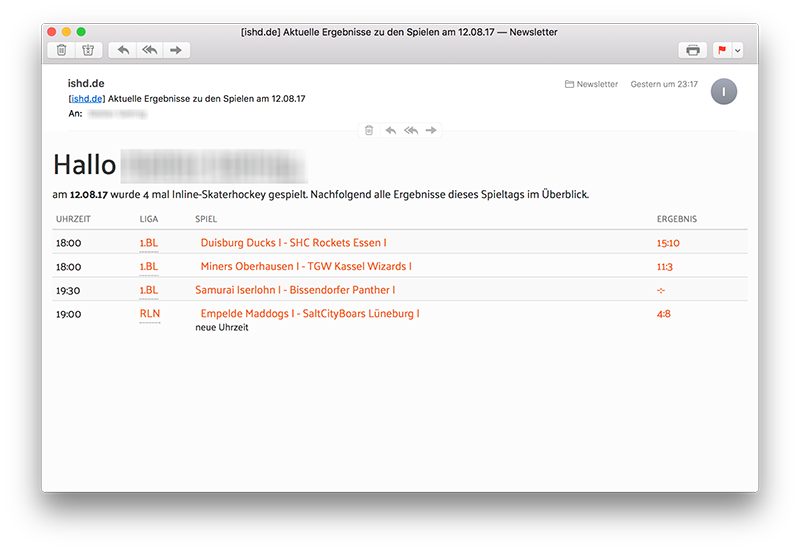Click the UHRZEIT column header

click(73, 219)
